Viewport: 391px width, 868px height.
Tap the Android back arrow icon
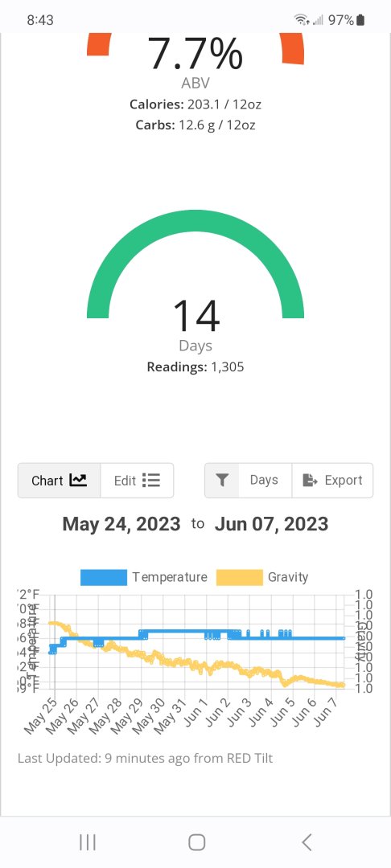click(307, 842)
